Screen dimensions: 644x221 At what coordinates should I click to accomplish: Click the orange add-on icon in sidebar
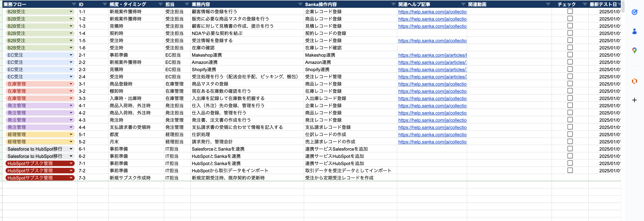click(634, 81)
